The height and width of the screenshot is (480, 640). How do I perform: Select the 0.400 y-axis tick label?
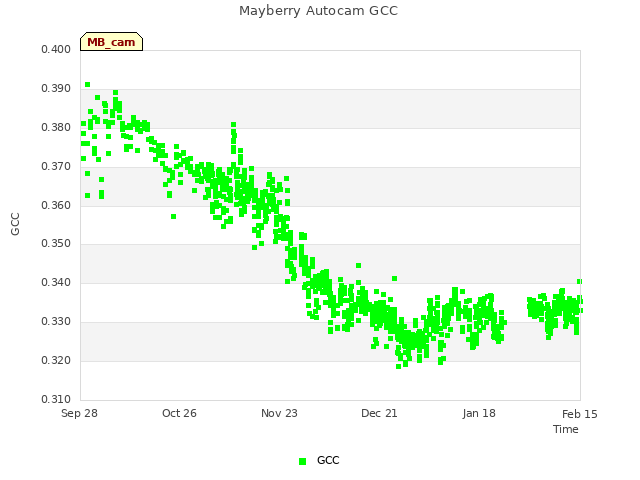click(56, 49)
